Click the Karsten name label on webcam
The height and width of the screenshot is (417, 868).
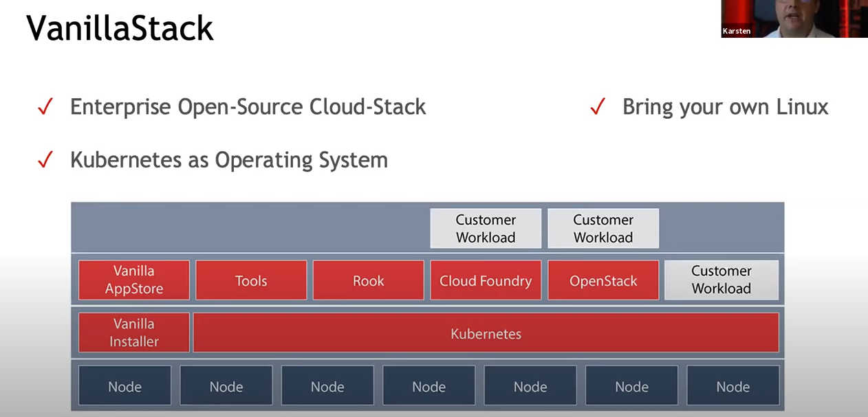[737, 31]
